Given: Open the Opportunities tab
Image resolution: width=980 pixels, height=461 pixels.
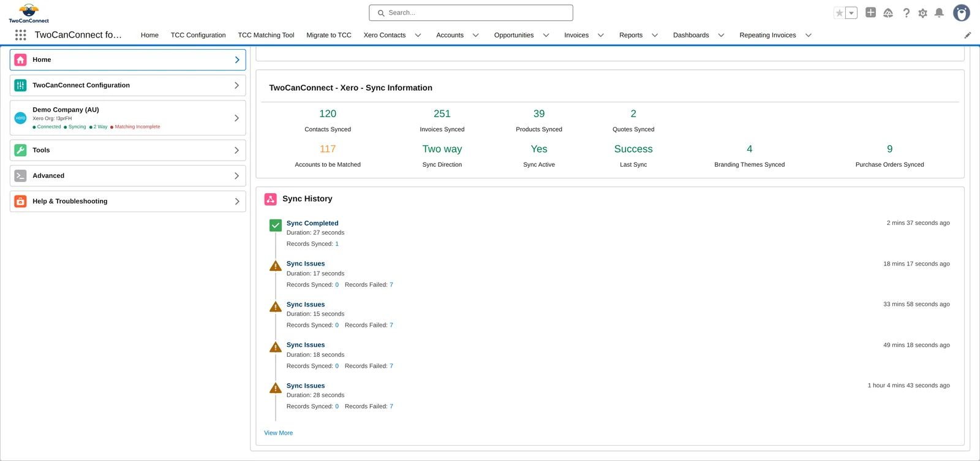Looking at the screenshot, I should click(514, 35).
